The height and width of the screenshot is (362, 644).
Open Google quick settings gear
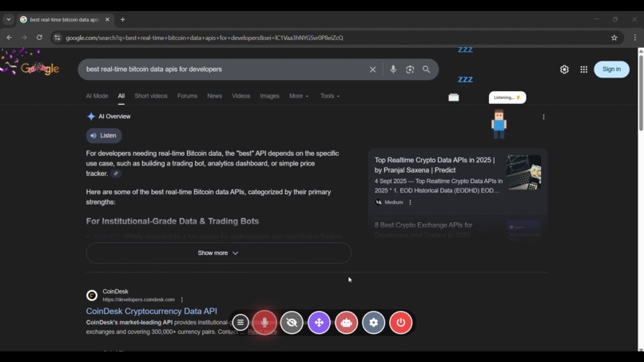coord(564,70)
